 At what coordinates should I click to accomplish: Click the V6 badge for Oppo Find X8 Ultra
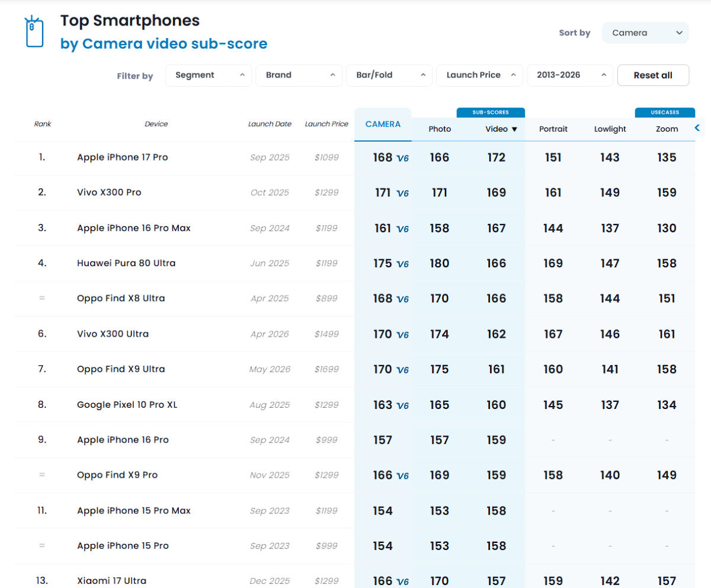[403, 299]
